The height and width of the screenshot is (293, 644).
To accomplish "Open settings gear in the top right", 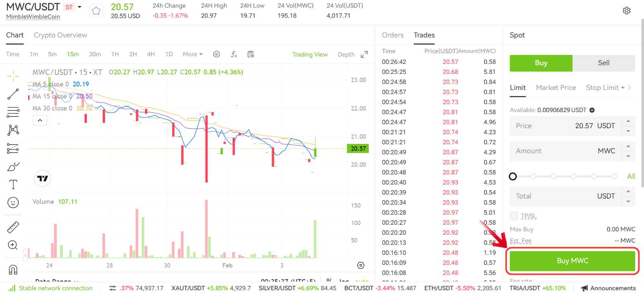I will (627, 11).
